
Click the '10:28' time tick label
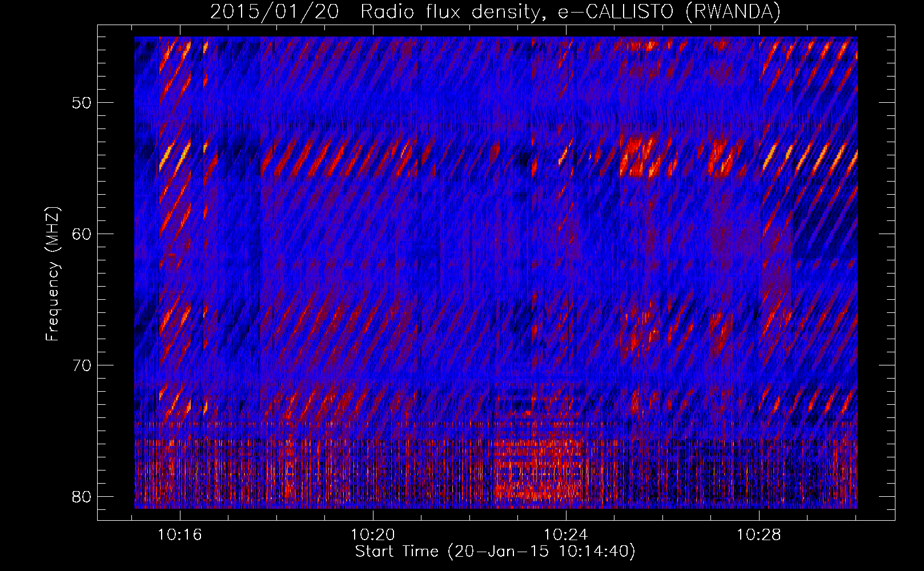pos(758,535)
